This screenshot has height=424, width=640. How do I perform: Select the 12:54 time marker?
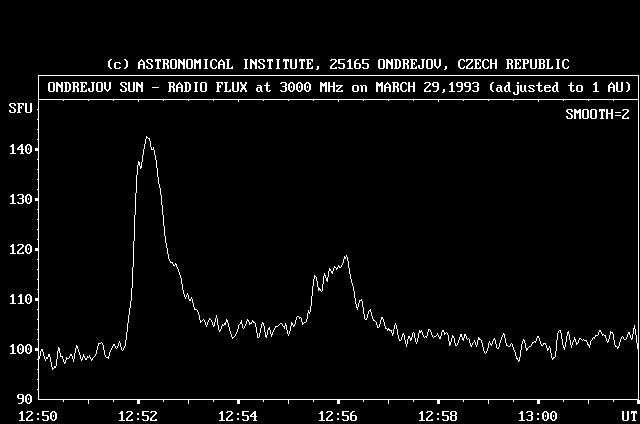pyautogui.click(x=238, y=415)
